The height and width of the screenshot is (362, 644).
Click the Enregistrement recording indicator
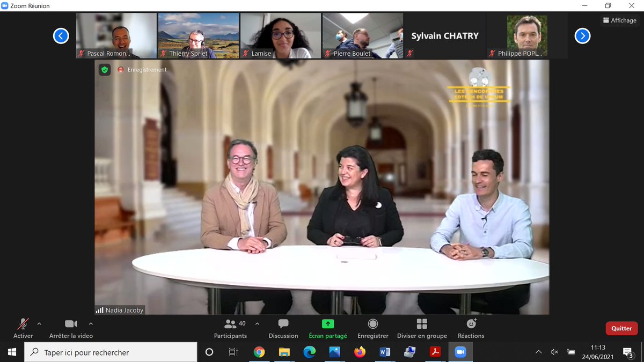142,70
